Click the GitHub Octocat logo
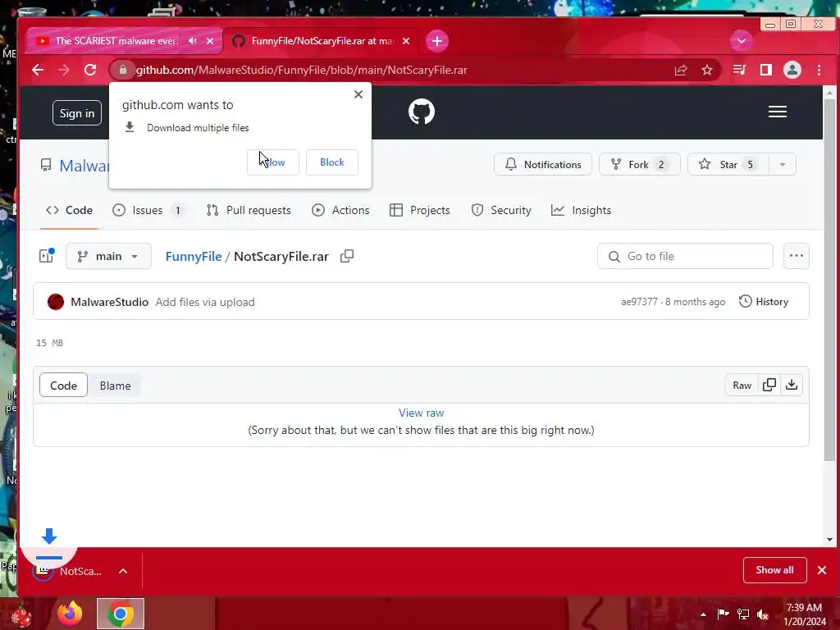The width and height of the screenshot is (840, 630). (422, 112)
